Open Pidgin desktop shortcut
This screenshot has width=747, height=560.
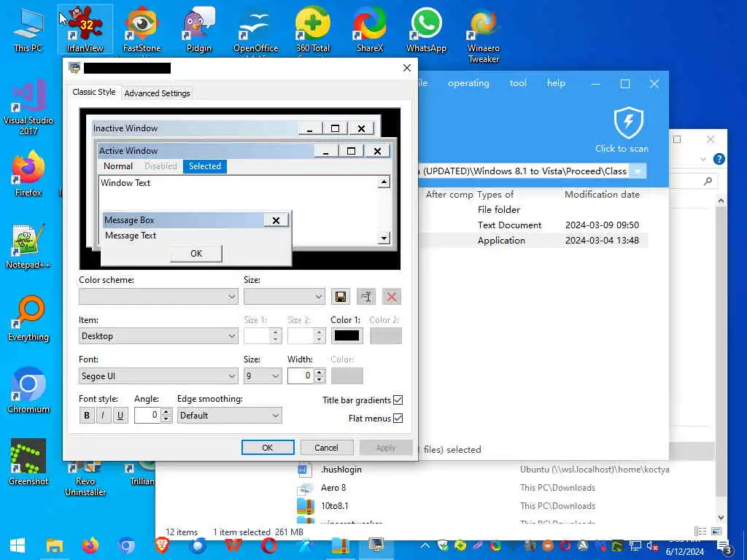click(x=198, y=29)
